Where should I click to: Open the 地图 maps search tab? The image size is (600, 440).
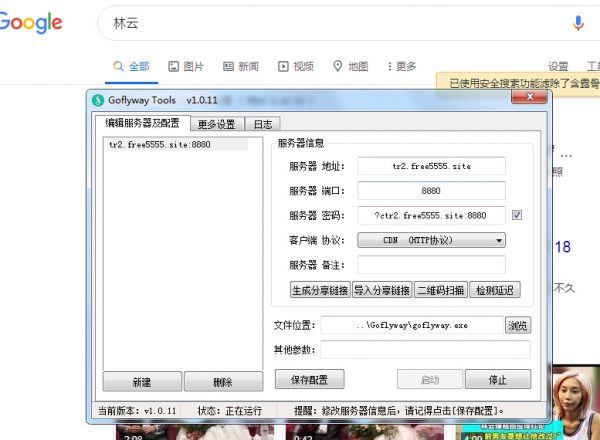[351, 67]
